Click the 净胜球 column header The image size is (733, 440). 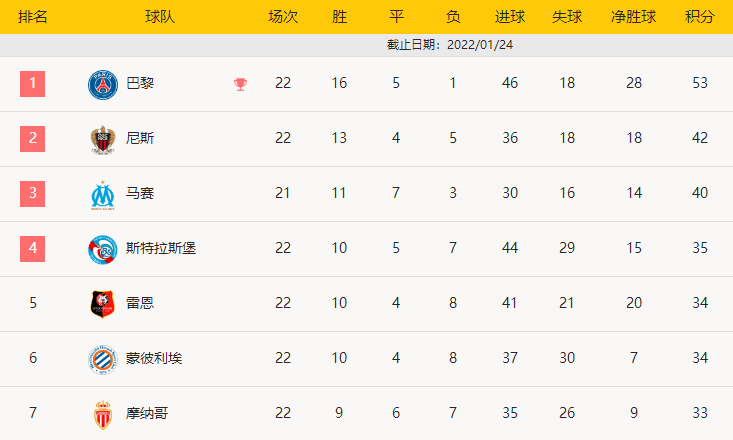point(634,17)
